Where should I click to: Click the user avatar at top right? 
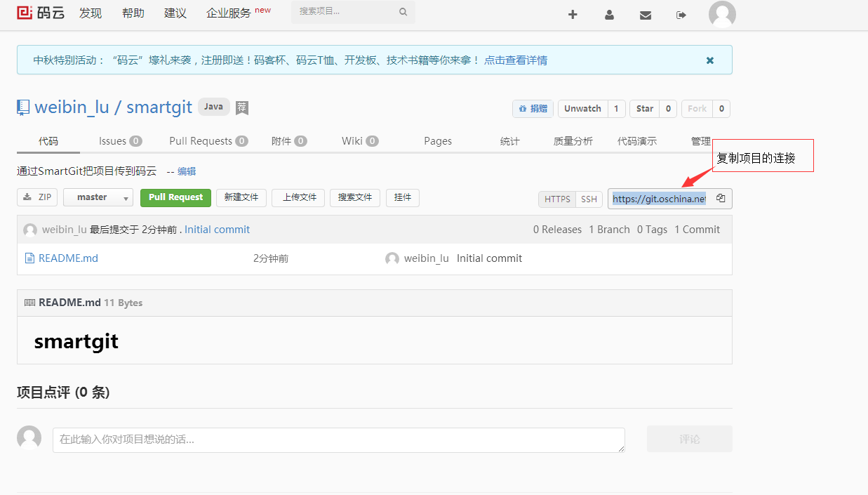click(722, 15)
